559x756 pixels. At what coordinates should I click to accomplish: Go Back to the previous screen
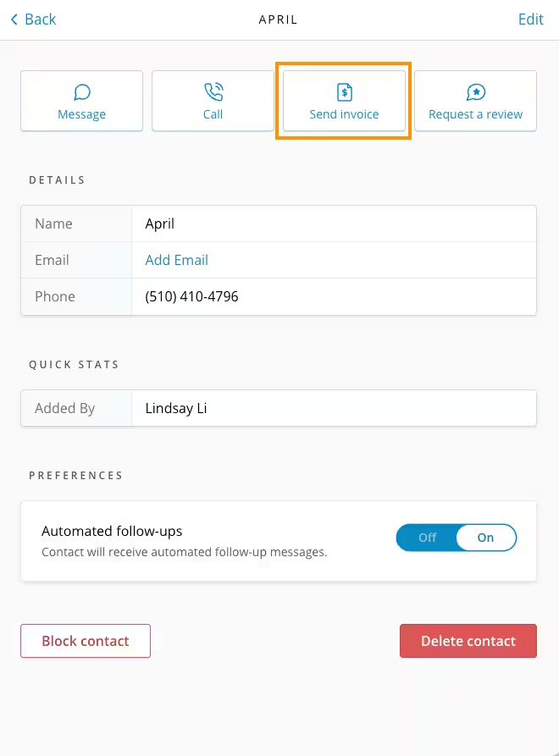[33, 19]
